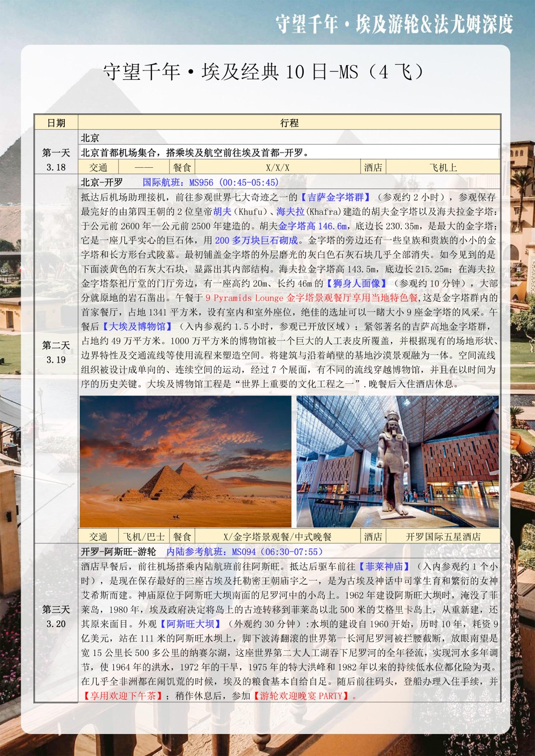Click the 国际航班：MS956 flight info

coord(210,182)
